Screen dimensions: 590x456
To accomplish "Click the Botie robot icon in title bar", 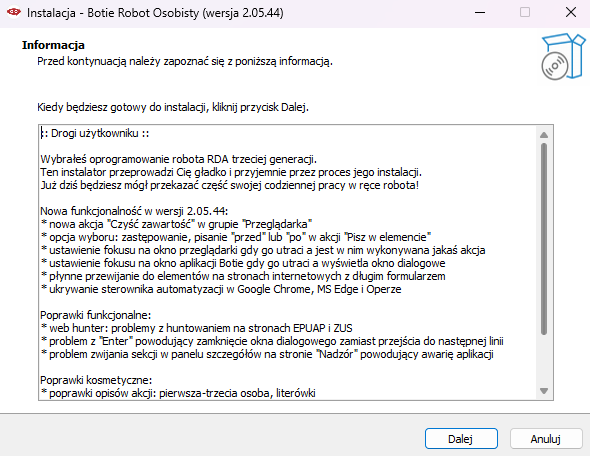I will pyautogui.click(x=14, y=12).
